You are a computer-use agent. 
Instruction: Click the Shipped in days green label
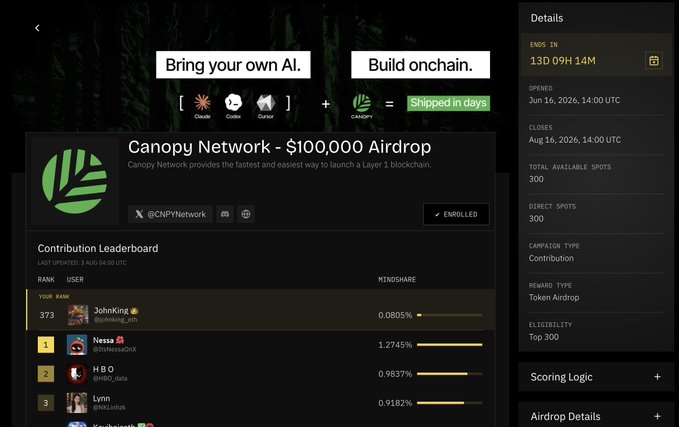(x=448, y=103)
